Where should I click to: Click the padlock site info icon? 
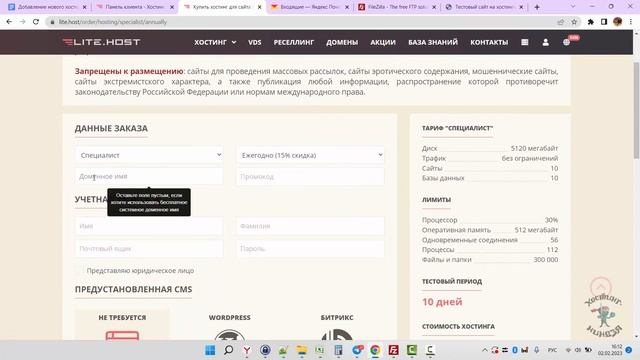click(52, 22)
